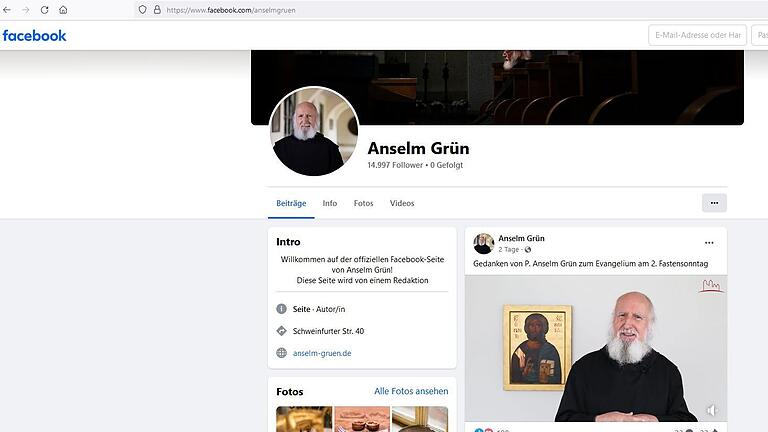This screenshot has height=432, width=768.
Task: Open the post's three-dot options menu
Action: (709, 243)
